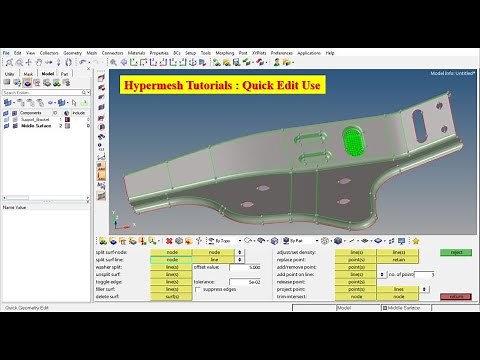Open the File menu
480x360 pixels.
6,53
